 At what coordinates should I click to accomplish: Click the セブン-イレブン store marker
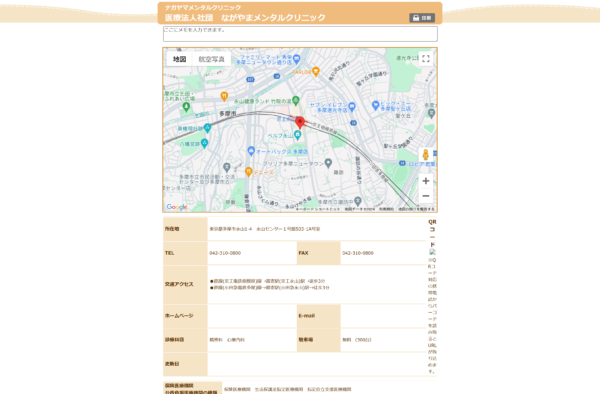(x=352, y=107)
